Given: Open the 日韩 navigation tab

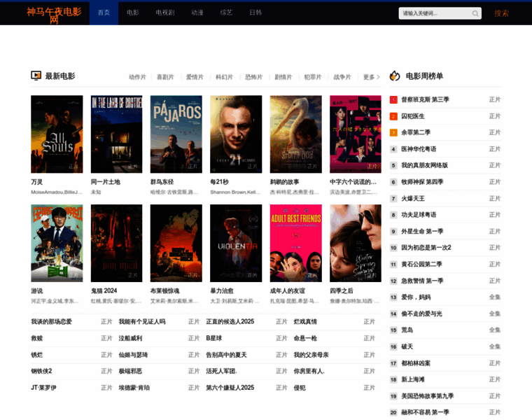Looking at the screenshot, I should [255, 13].
